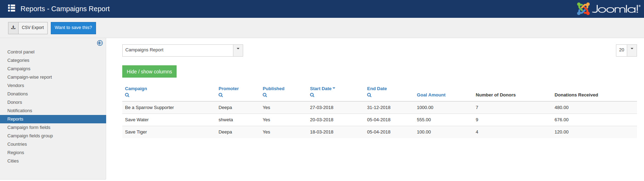This screenshot has height=181, width=644.
Task: Sort by Campaign column header
Action: (136, 89)
